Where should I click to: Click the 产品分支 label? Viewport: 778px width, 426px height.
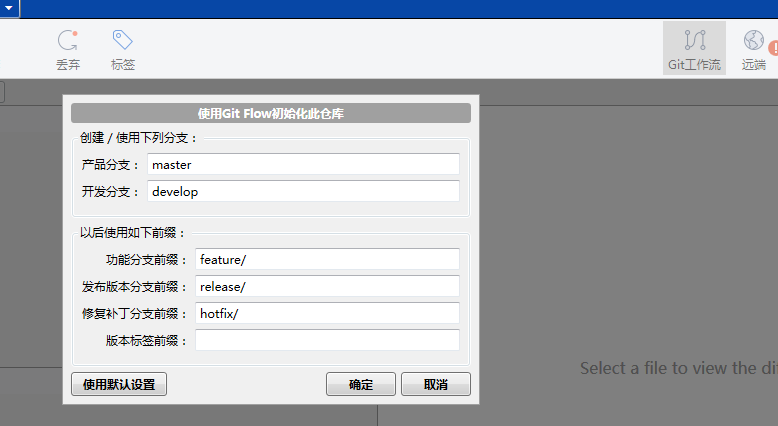point(110,165)
